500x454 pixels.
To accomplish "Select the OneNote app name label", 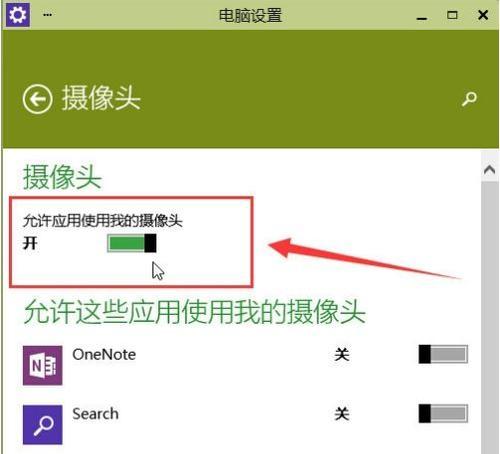I will click(x=104, y=354).
